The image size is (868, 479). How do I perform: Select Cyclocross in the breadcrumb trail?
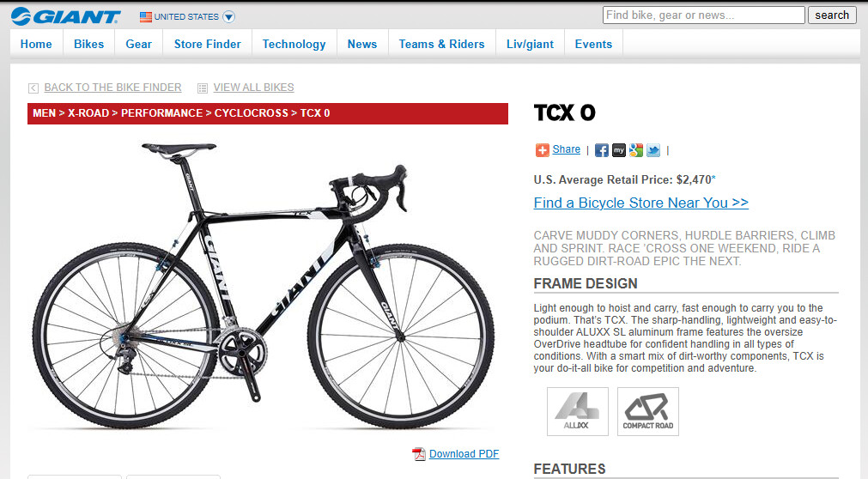pyautogui.click(x=252, y=113)
